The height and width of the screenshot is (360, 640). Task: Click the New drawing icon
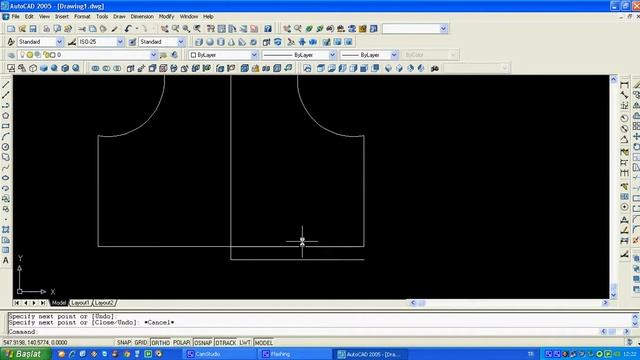point(11,29)
